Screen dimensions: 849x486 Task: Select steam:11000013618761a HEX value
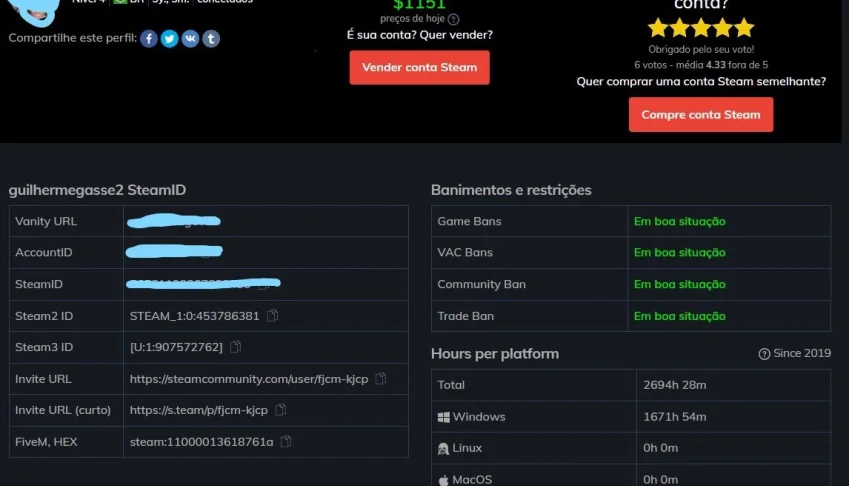pyautogui.click(x=201, y=442)
